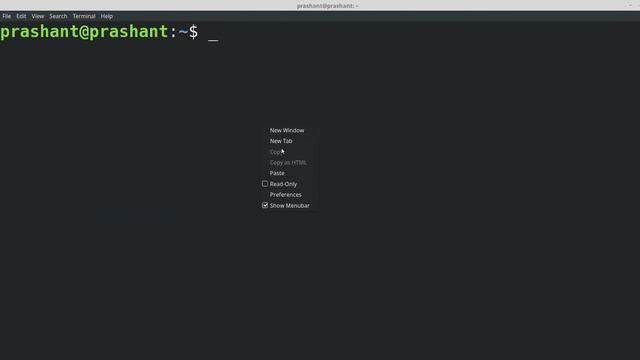Open the Edit menu
Screen dimensions: 640x360
[21, 16]
